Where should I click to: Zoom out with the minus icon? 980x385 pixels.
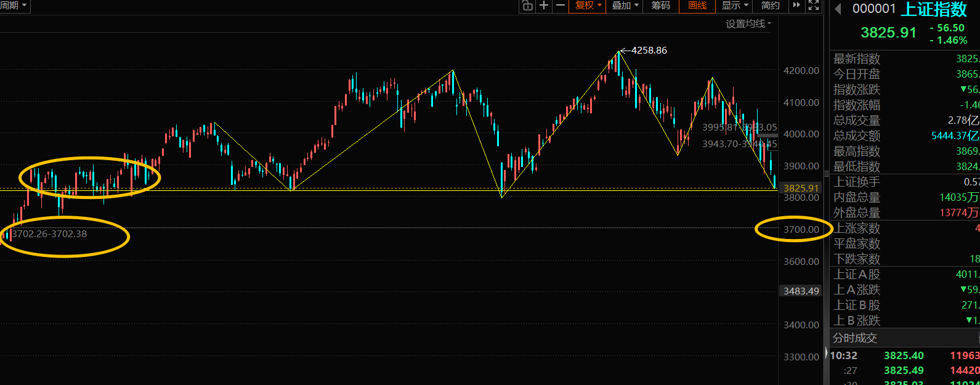point(560,6)
